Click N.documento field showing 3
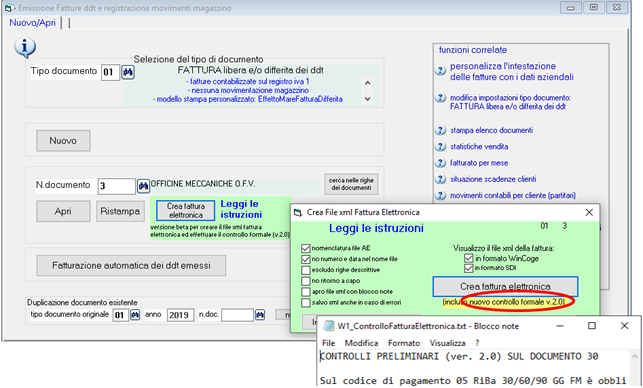 pos(116,186)
